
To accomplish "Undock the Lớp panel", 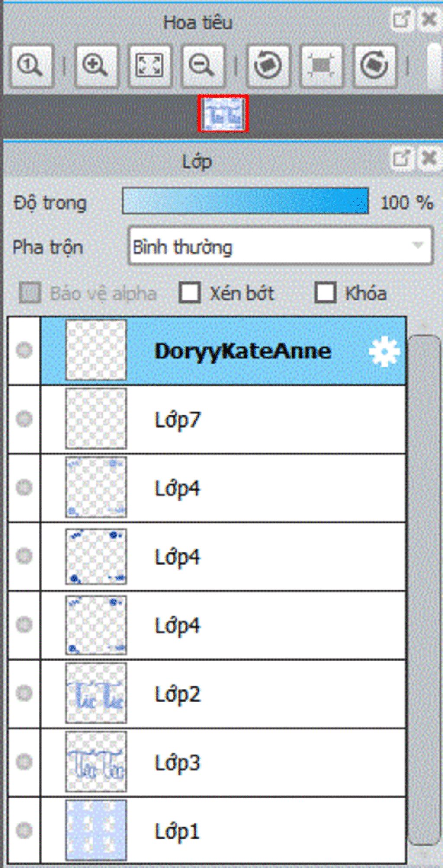I will [x=401, y=159].
